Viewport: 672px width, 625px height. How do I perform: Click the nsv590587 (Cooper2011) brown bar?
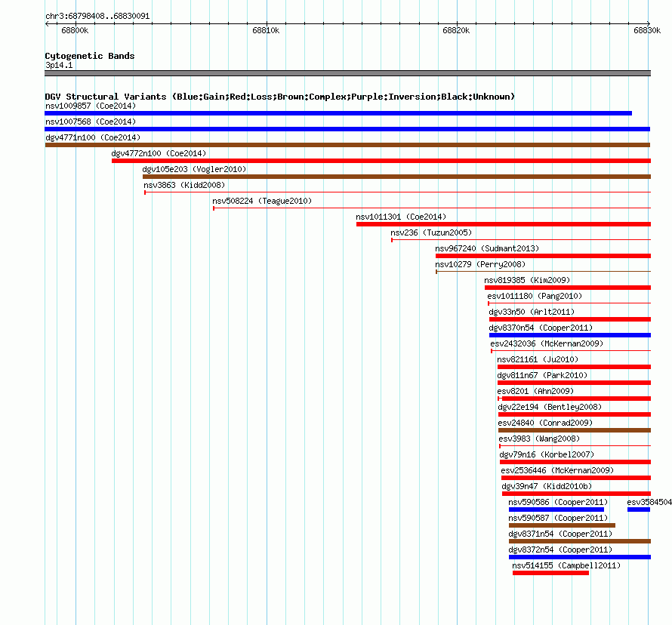[x=563, y=525]
